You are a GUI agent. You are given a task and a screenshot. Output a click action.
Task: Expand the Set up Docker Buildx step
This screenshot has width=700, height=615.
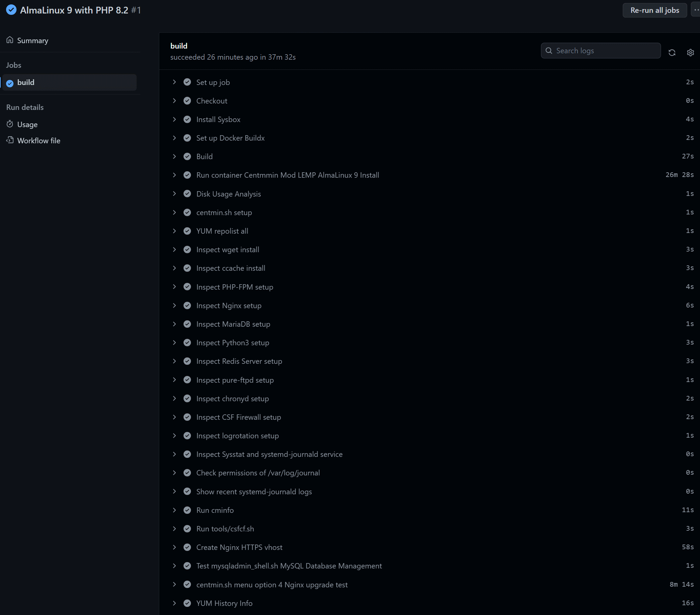coord(174,138)
